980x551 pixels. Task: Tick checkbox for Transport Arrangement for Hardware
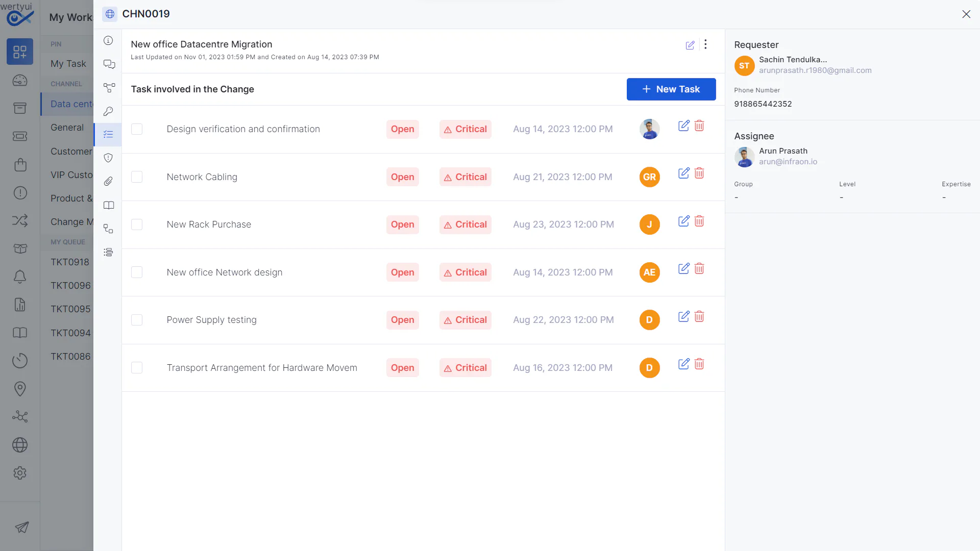point(137,368)
